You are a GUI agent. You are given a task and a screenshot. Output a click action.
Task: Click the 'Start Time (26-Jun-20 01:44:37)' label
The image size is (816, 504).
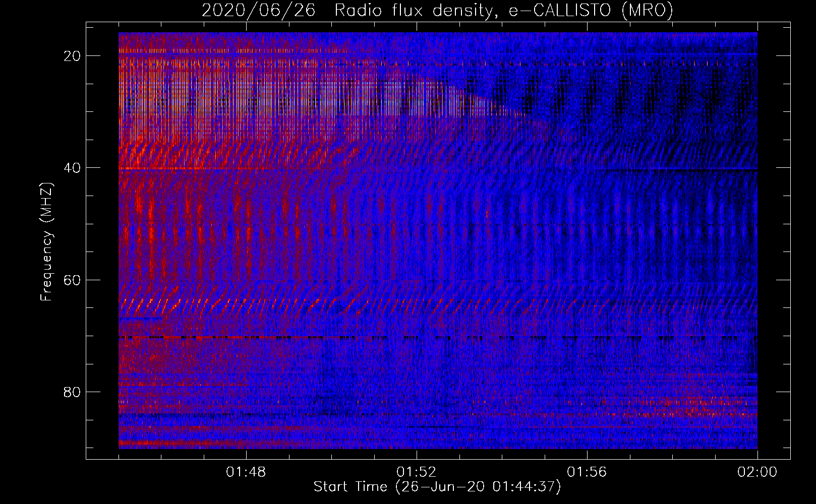(x=437, y=487)
